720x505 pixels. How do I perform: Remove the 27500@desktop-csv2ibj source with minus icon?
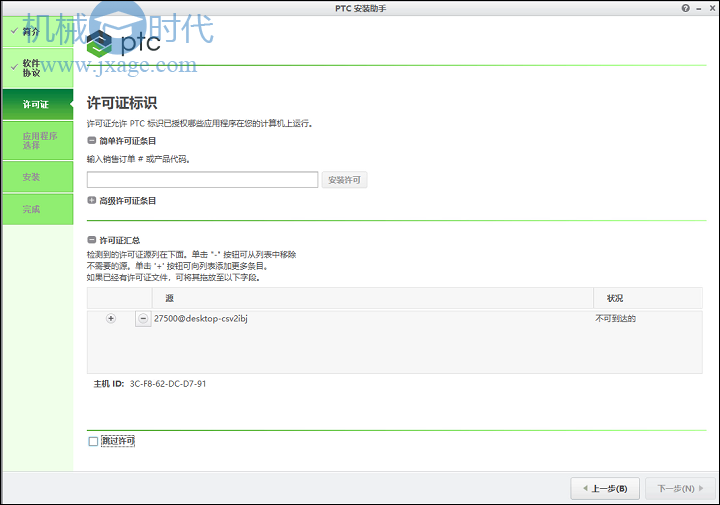click(x=143, y=318)
